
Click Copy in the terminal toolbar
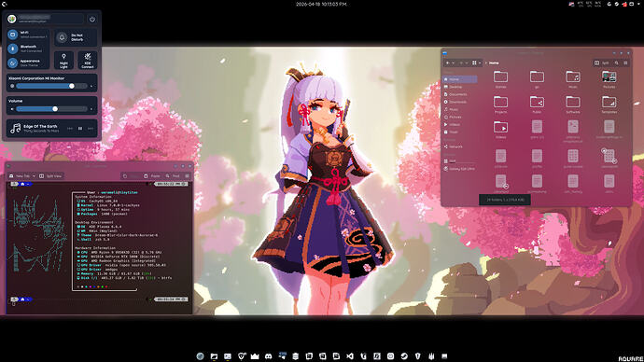point(132,176)
